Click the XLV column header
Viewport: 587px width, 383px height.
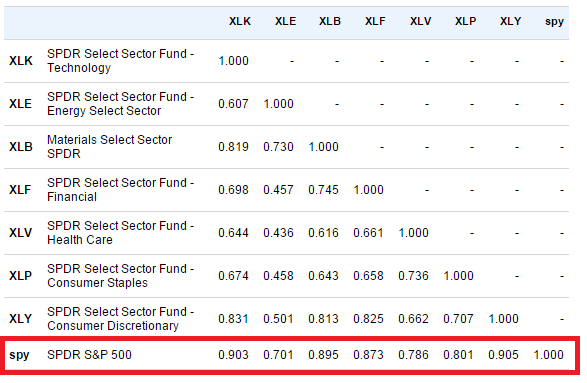coord(420,21)
